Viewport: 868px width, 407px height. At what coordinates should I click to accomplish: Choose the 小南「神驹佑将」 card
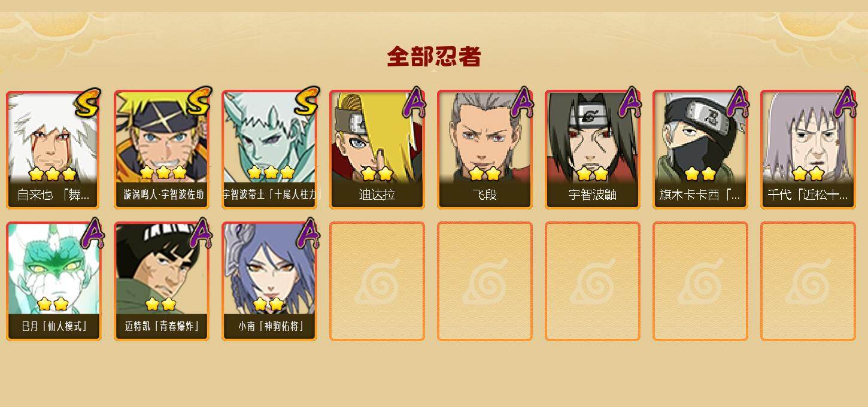(269, 281)
